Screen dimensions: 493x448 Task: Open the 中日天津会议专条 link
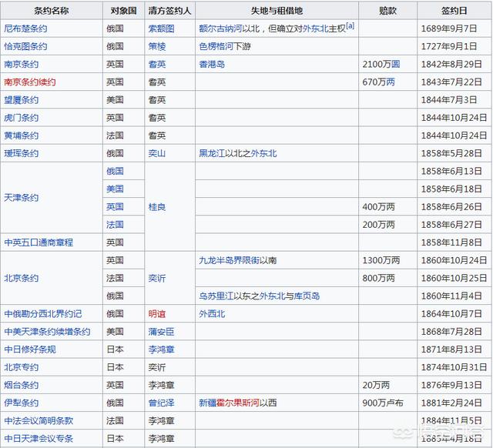(x=39, y=439)
